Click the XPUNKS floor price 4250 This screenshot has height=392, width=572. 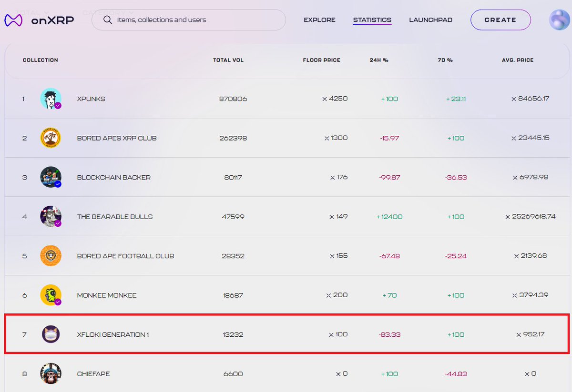(x=335, y=99)
